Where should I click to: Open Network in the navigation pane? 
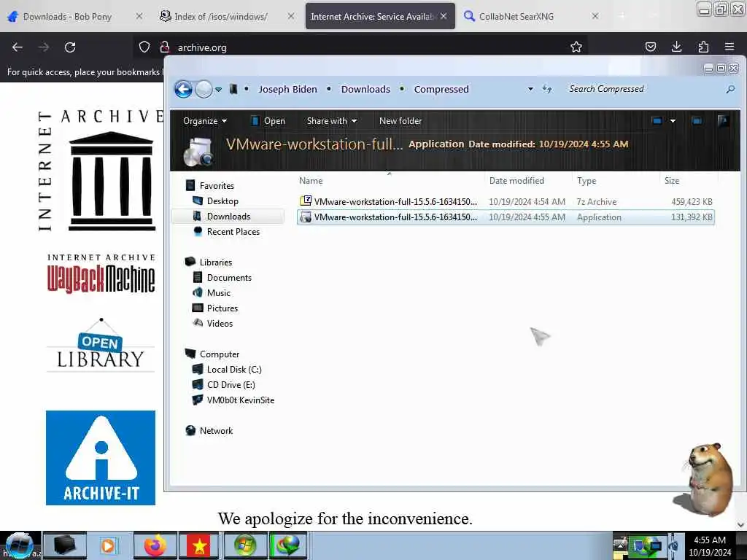[216, 430]
